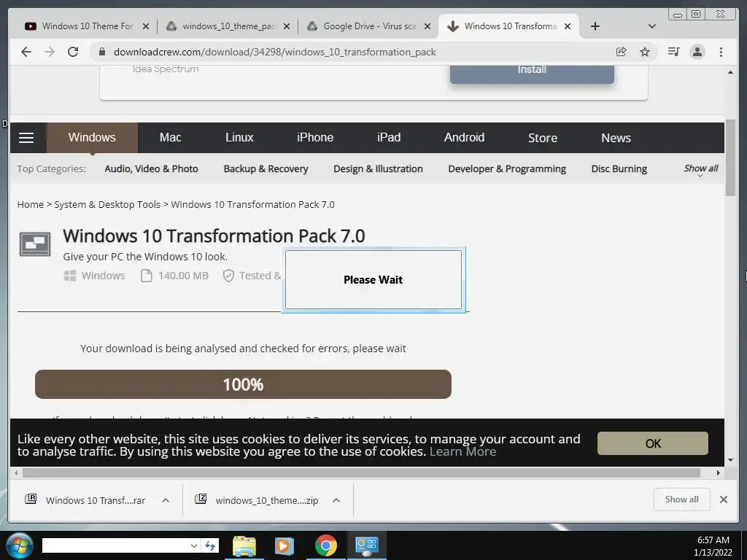747x560 pixels.
Task: Select the Windows platform tab
Action: click(92, 138)
